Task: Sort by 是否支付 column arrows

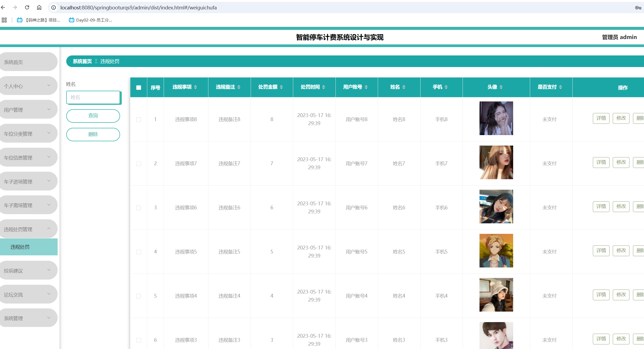Action: coord(561,87)
